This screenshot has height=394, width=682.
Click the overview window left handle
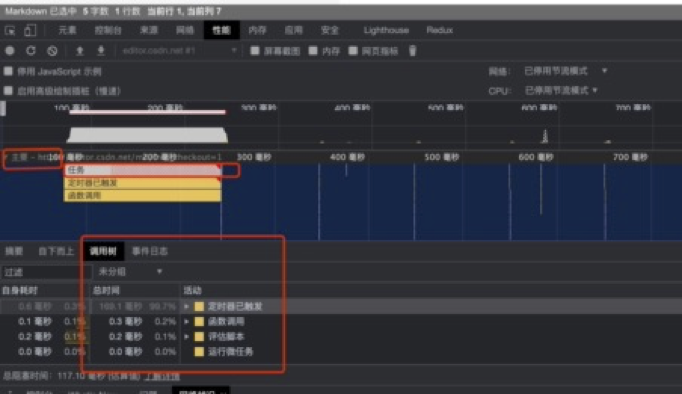click(x=3, y=109)
